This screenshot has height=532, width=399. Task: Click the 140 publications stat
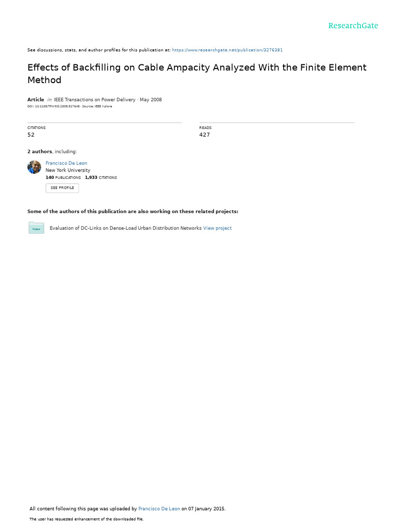63,178
